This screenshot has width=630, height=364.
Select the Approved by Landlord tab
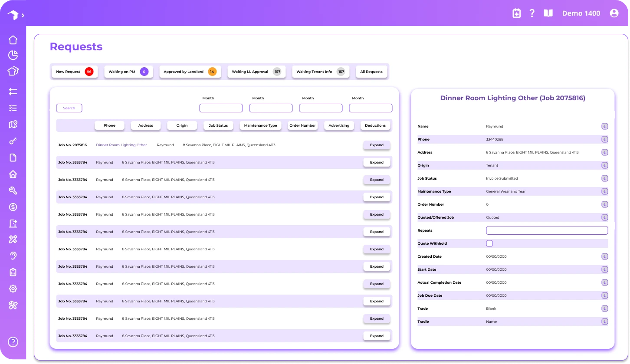pos(190,72)
